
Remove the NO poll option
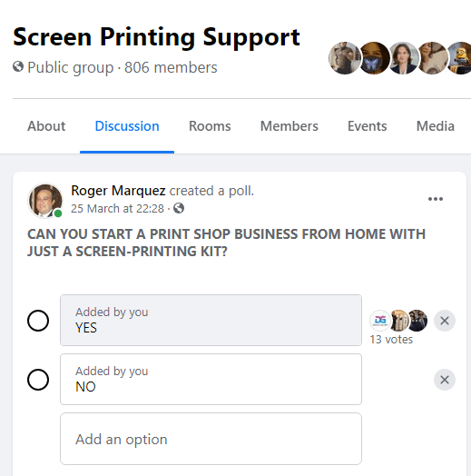pyautogui.click(x=445, y=380)
